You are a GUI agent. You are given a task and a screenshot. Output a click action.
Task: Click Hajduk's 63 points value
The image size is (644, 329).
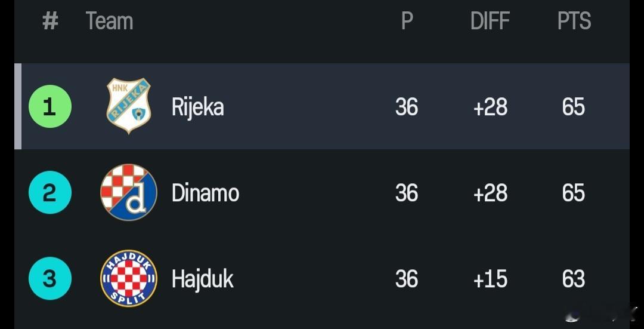pos(574,279)
